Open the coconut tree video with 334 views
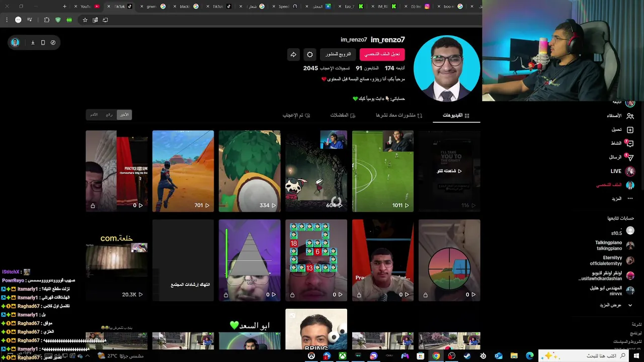 point(250,171)
